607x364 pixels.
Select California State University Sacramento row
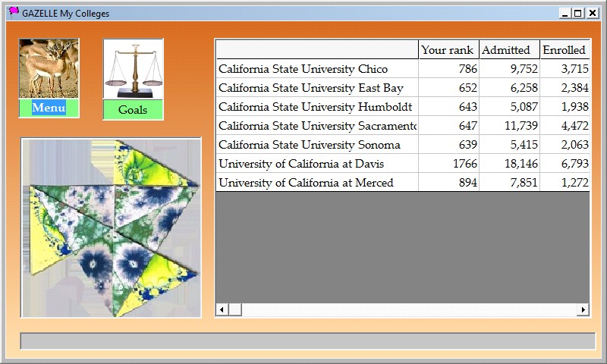317,126
